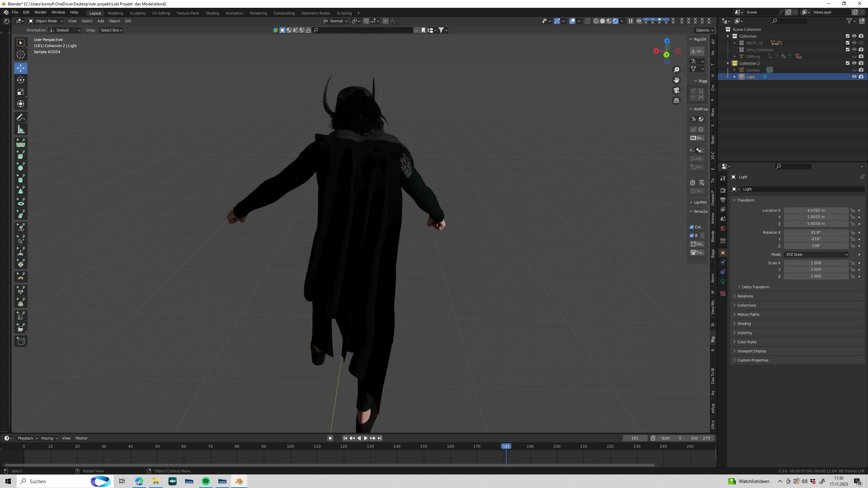Click the Cursor tool icon

(x=21, y=55)
